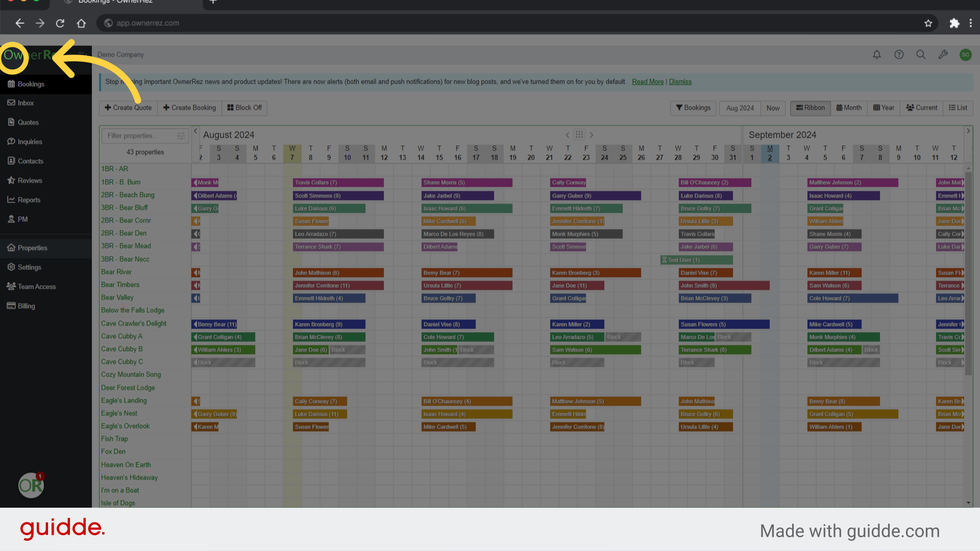Bookmark page with the star icon
This screenshot has width=980, height=551.
click(928, 23)
